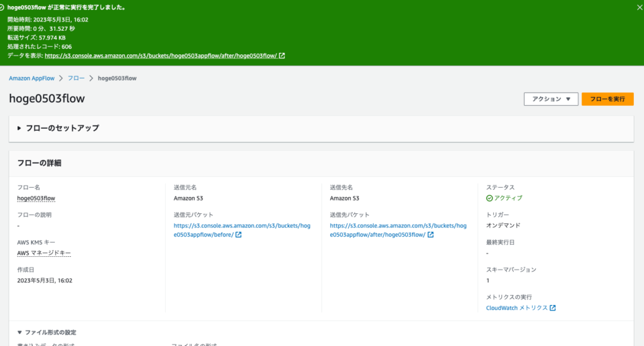The image size is (644, 346).
Task: Open the アクション dropdown menu
Action: (x=551, y=99)
